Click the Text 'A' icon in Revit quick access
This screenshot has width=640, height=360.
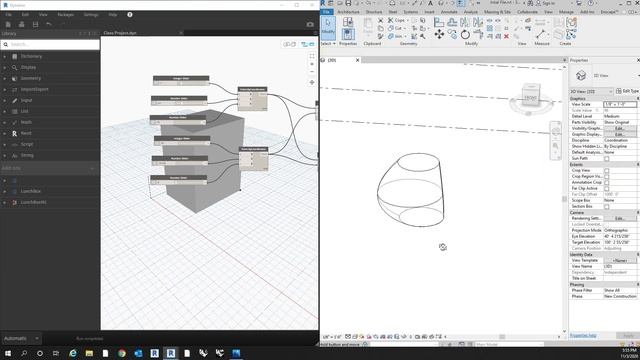point(430,3)
